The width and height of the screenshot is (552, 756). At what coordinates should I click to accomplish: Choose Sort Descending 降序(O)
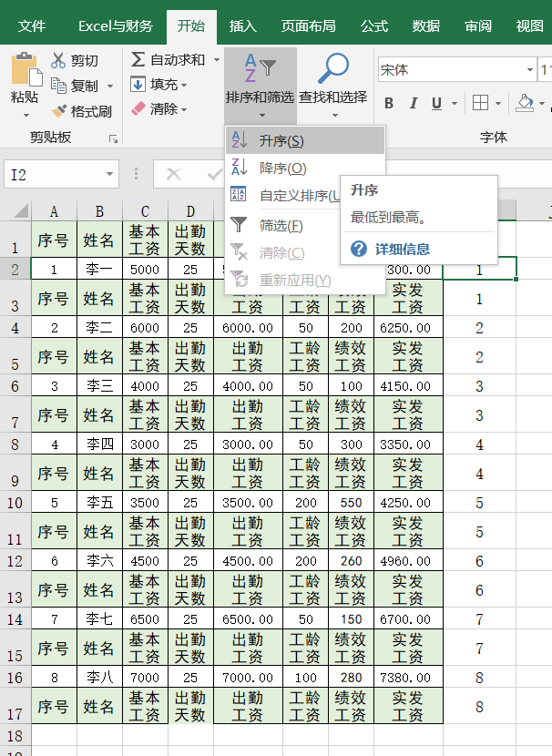(305, 168)
